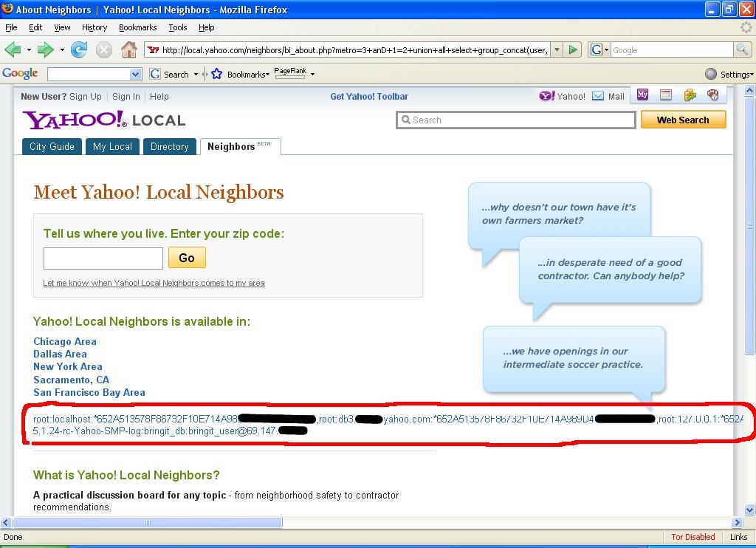The width and height of the screenshot is (756, 548).
Task: Click Links in the status bar
Action: [738, 537]
